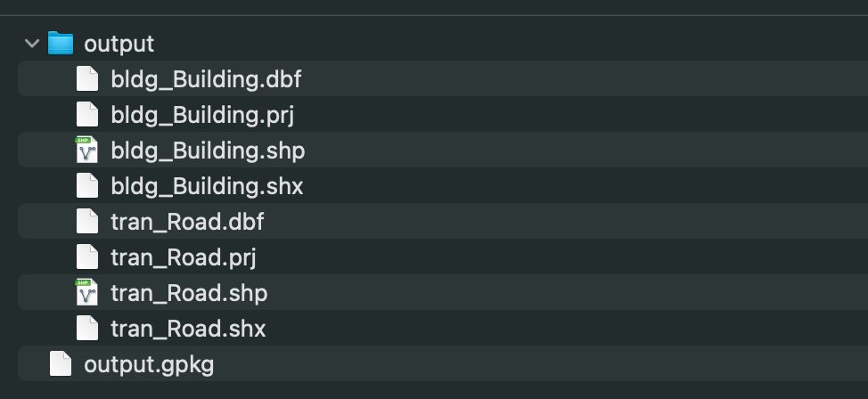Click the tran_Road.prj document icon
868x399 pixels.
(x=86, y=257)
